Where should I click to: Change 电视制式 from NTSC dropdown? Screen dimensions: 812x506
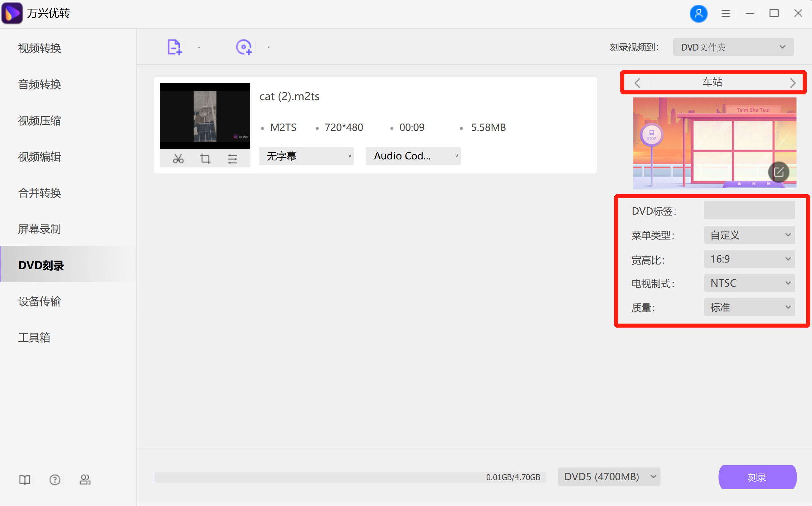(749, 283)
